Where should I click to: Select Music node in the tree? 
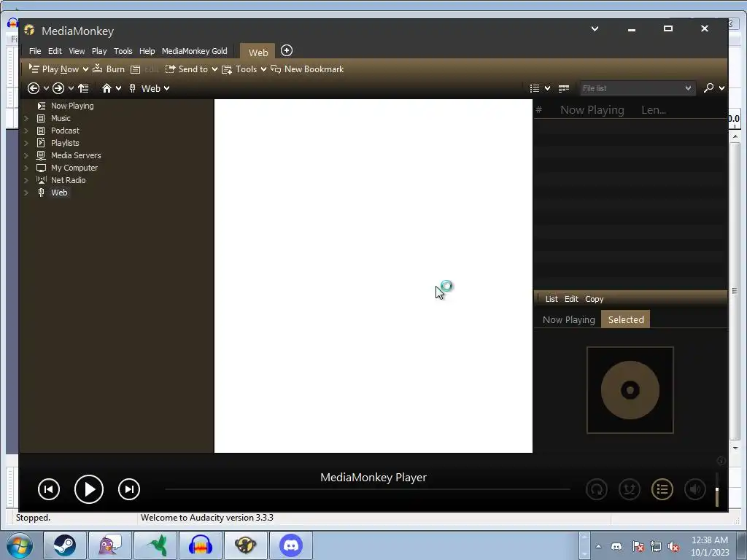(x=61, y=118)
